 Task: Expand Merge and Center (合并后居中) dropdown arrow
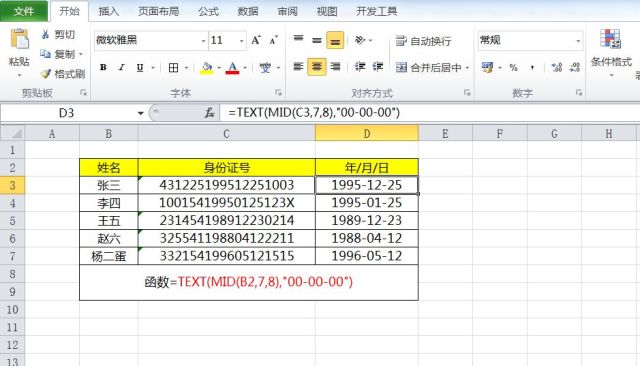click(x=467, y=67)
